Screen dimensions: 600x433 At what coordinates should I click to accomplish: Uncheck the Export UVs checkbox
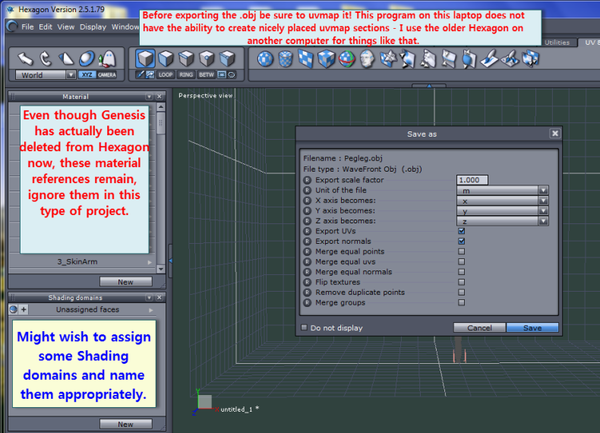pos(461,231)
